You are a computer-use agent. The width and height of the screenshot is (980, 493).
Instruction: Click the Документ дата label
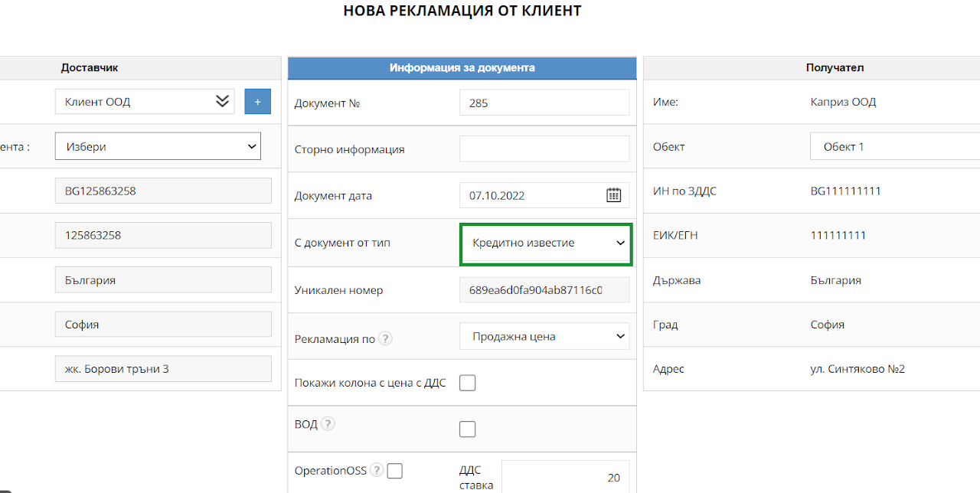[x=333, y=196]
